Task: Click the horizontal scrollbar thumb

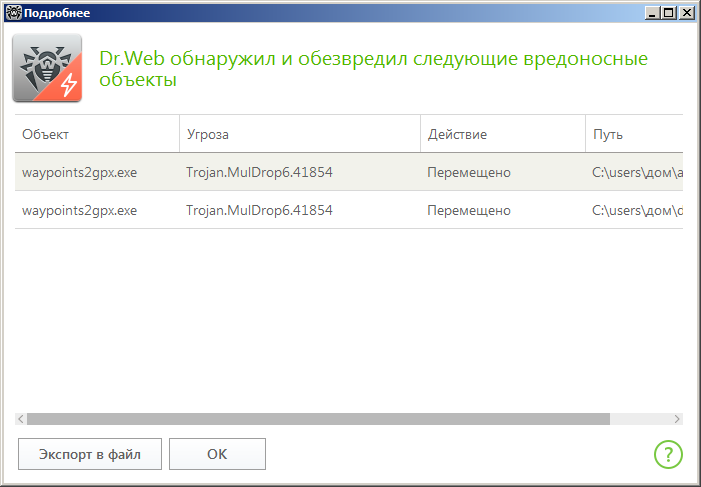Action: tap(318, 419)
